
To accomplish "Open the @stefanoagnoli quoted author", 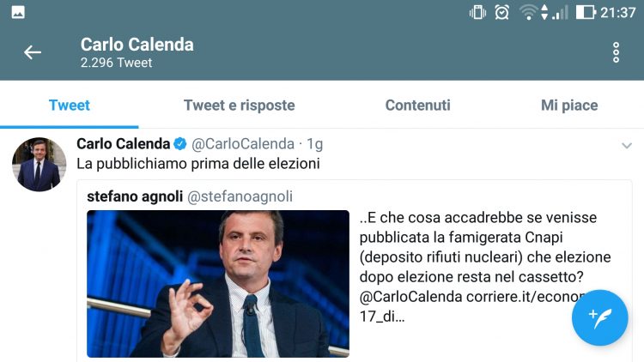I will (x=240, y=196).
